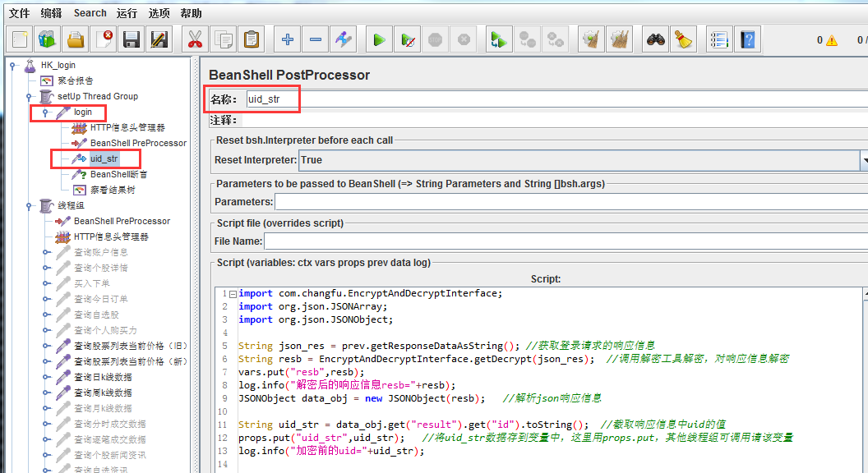Image resolution: width=868 pixels, height=473 pixels.
Task: Open the Templates icon in the toolbar
Action: 48,39
